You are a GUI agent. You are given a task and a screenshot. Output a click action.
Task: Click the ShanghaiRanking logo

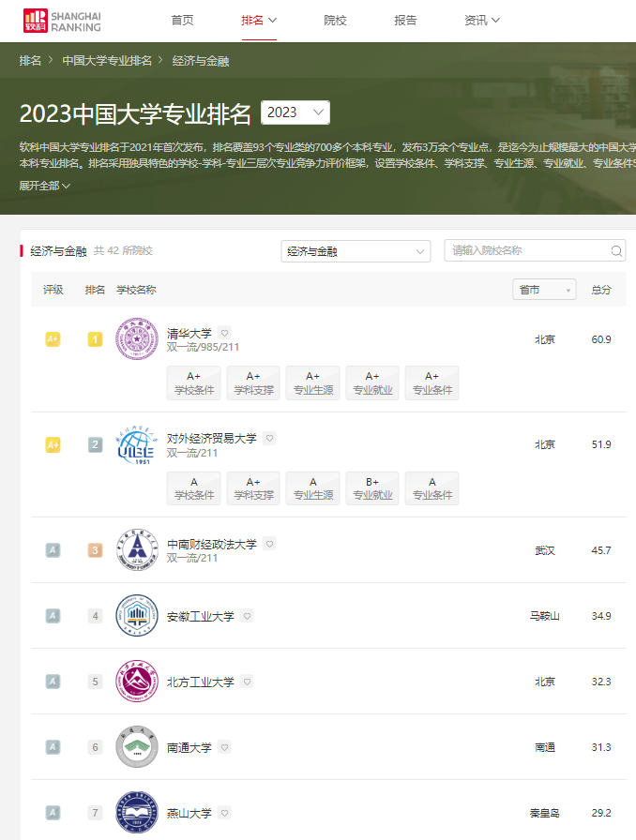(62, 21)
